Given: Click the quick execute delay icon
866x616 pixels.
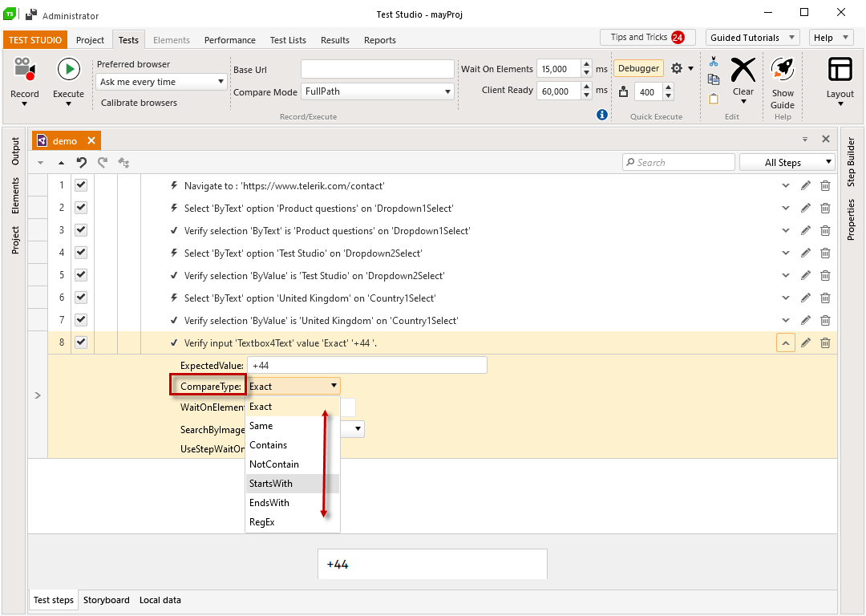Looking at the screenshot, I should (623, 91).
